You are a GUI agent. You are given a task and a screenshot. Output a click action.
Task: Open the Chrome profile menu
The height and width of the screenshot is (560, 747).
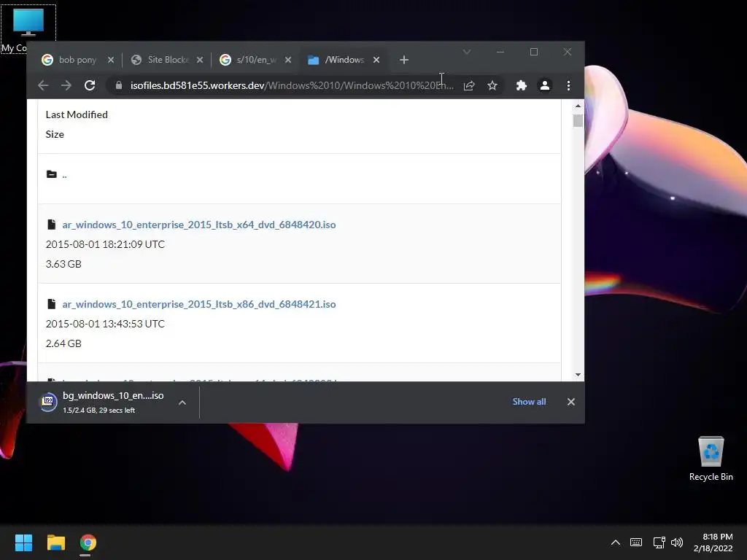point(544,85)
